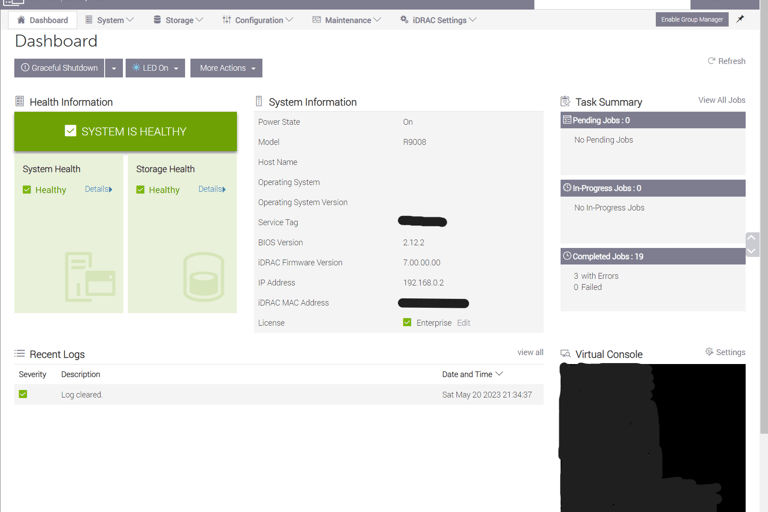
Task: Click the Configuration sliders icon
Action: [x=226, y=20]
